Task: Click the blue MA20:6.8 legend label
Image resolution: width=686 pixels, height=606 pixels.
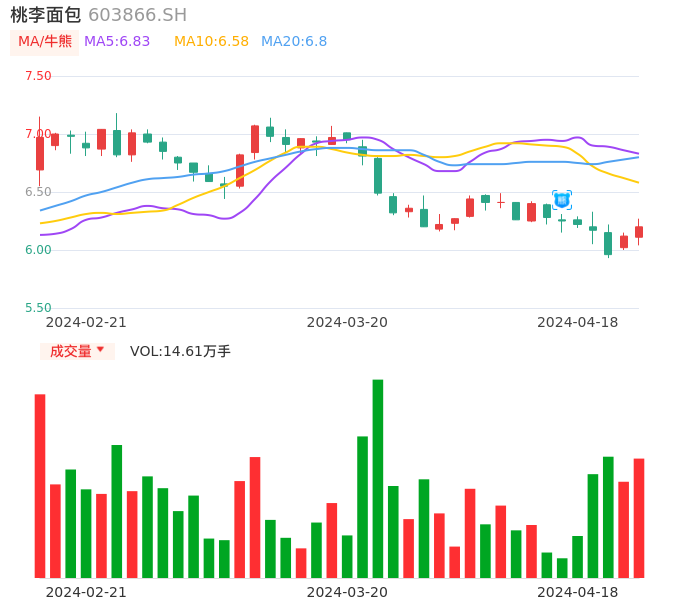Action: click(x=294, y=42)
